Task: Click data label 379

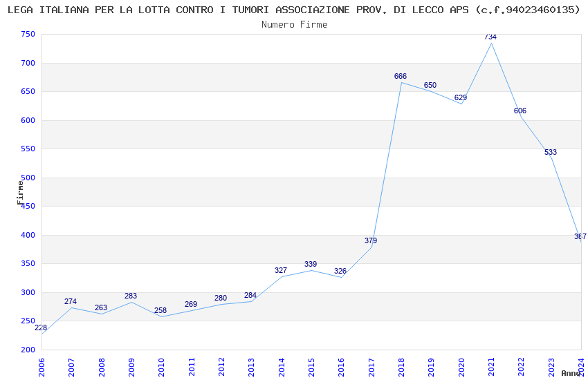Action: 371,240
